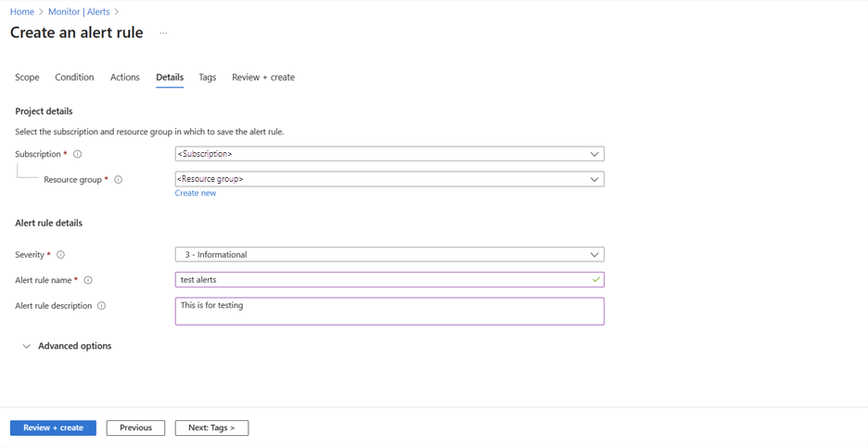Click the Create new resource group link
Viewport: 868px width, 448px height.
(196, 193)
